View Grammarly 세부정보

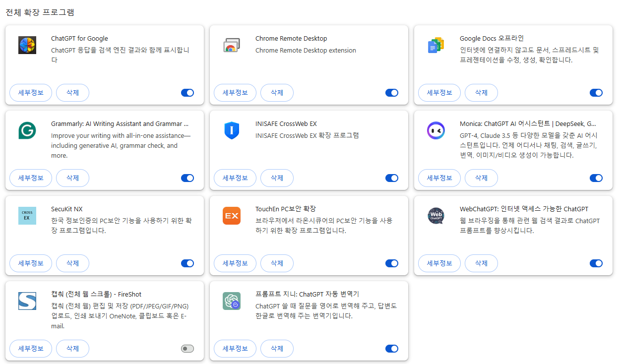[x=31, y=178]
